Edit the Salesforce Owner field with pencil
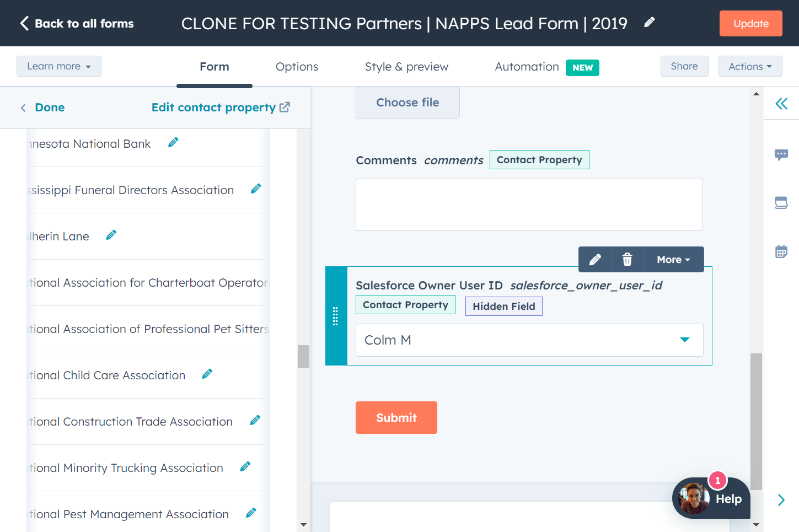 [595, 259]
